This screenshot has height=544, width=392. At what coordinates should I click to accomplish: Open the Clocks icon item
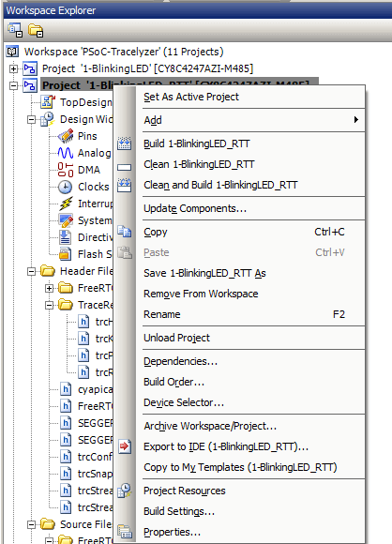[66, 187]
